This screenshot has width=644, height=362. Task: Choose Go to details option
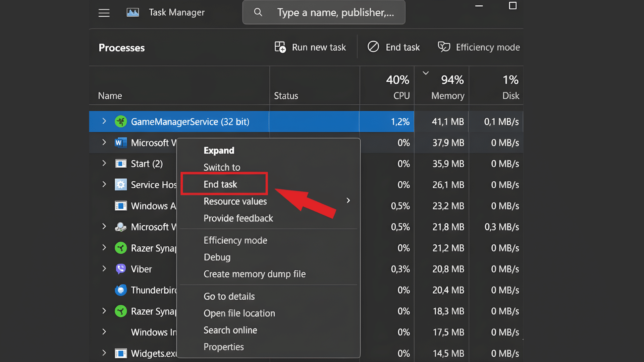click(x=229, y=296)
